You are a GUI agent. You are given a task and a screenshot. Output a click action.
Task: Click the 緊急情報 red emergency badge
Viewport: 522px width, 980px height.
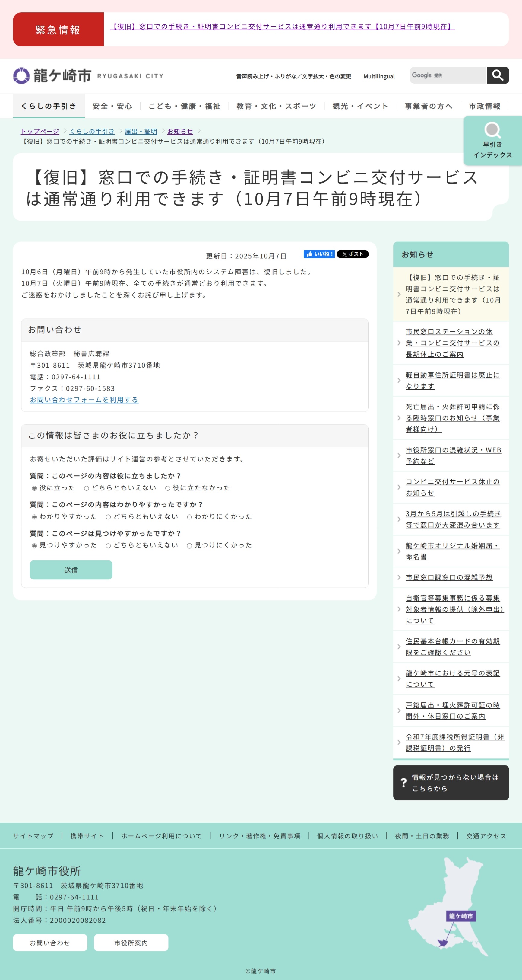click(x=58, y=30)
